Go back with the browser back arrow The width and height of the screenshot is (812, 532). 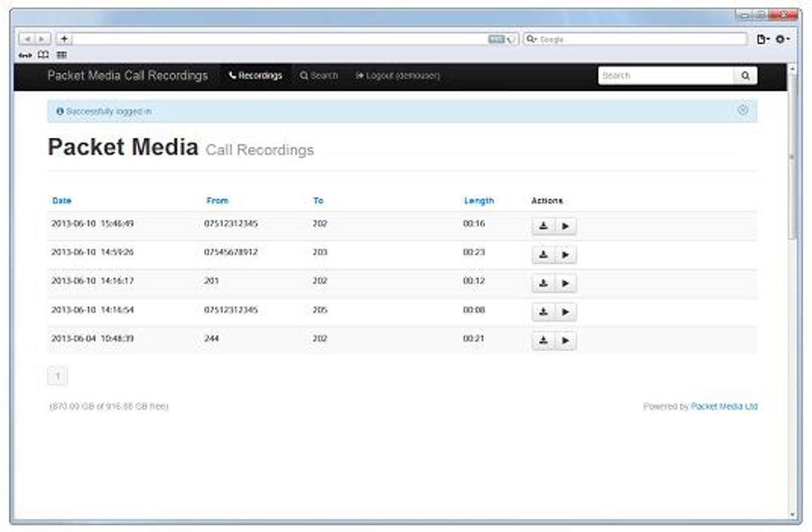[x=27, y=39]
